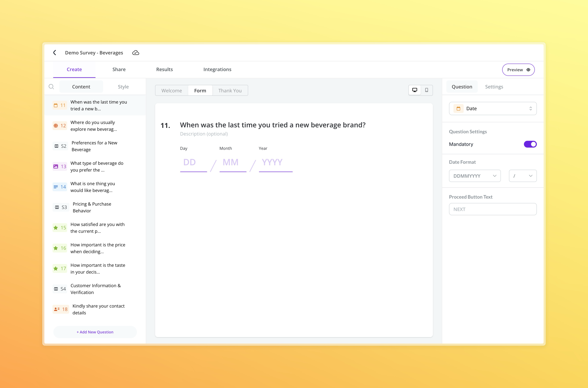
Task: Click the picture icon for question 13
Action: 56,166
